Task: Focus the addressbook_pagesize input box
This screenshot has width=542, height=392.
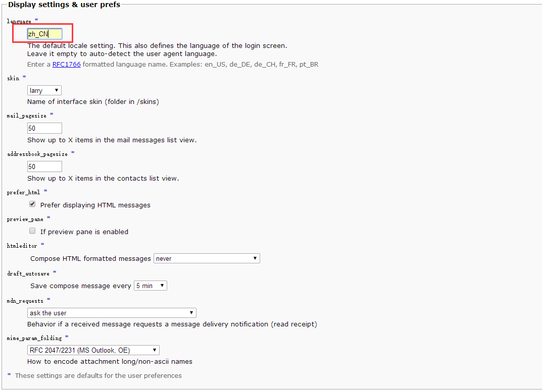Action: click(x=44, y=166)
